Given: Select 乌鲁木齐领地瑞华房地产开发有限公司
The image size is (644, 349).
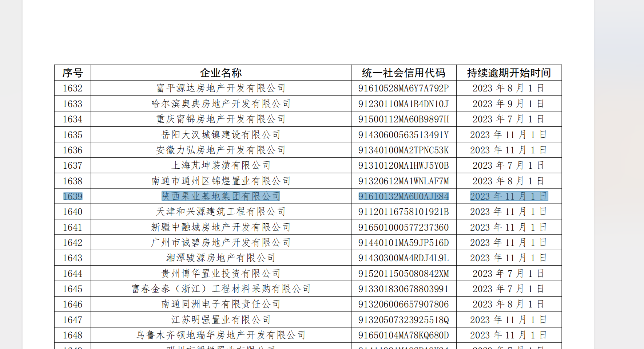Looking at the screenshot, I should pyautogui.click(x=221, y=335).
